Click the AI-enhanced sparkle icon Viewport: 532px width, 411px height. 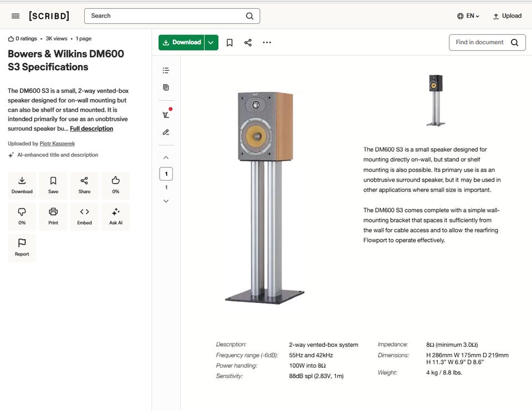point(11,155)
